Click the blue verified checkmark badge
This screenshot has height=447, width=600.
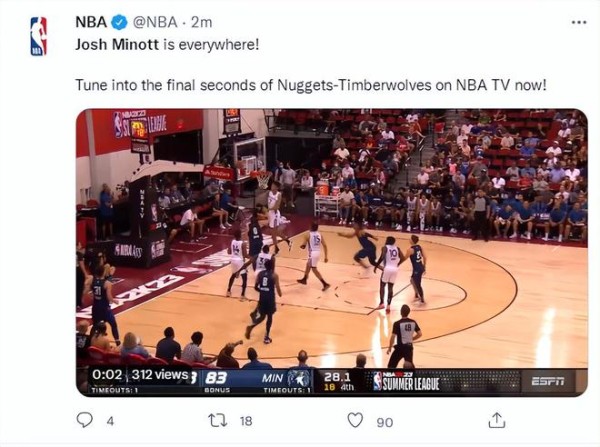pyautogui.click(x=119, y=23)
